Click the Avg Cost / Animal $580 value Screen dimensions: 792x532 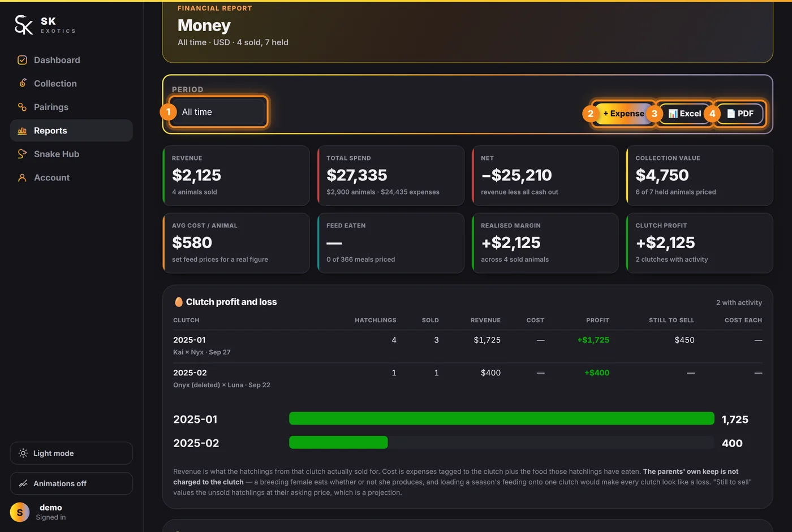(x=192, y=243)
